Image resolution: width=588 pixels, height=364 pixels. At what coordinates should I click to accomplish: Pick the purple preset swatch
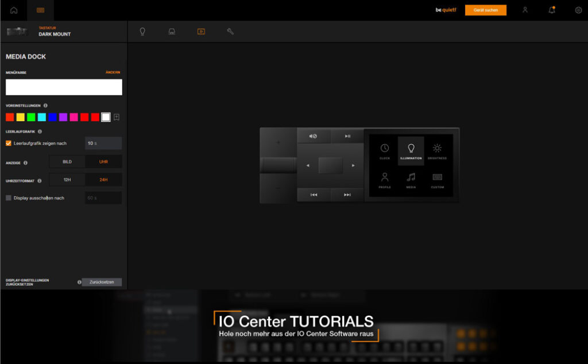click(x=63, y=117)
